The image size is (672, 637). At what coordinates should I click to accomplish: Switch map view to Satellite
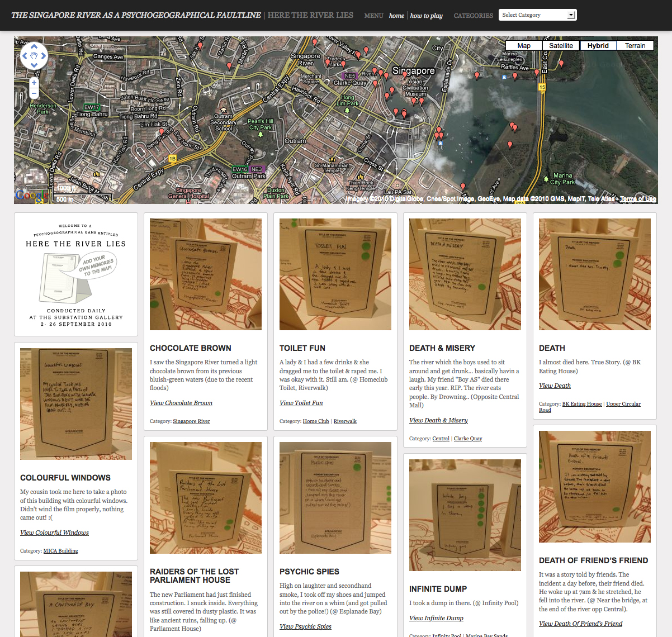click(561, 46)
